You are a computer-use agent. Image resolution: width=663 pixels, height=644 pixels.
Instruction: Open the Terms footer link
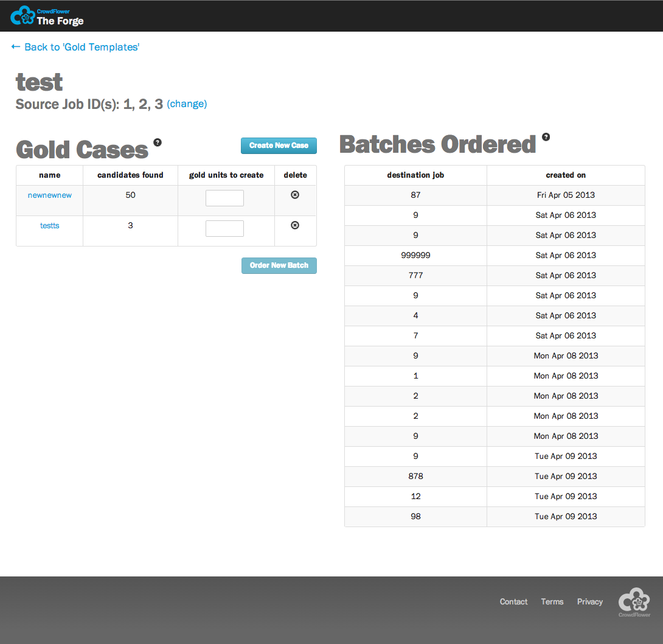[552, 601]
